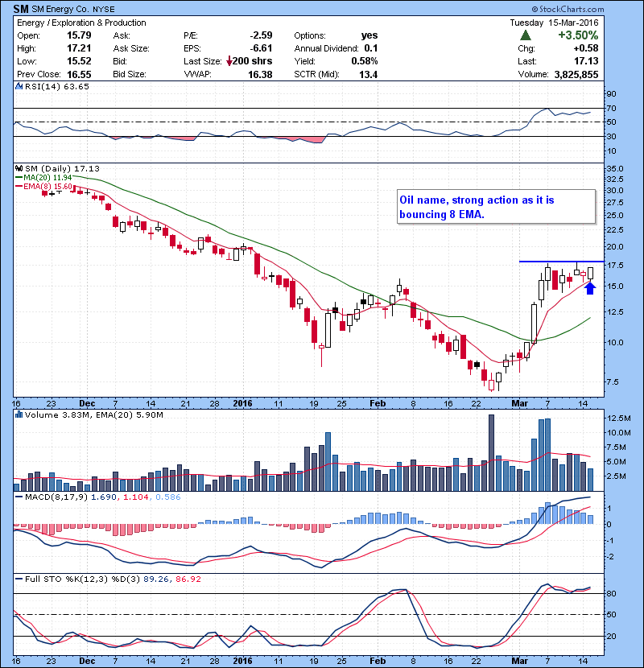Click the 17.5 label on the price axis
The height and width of the screenshot is (668, 644).
click(x=615, y=265)
